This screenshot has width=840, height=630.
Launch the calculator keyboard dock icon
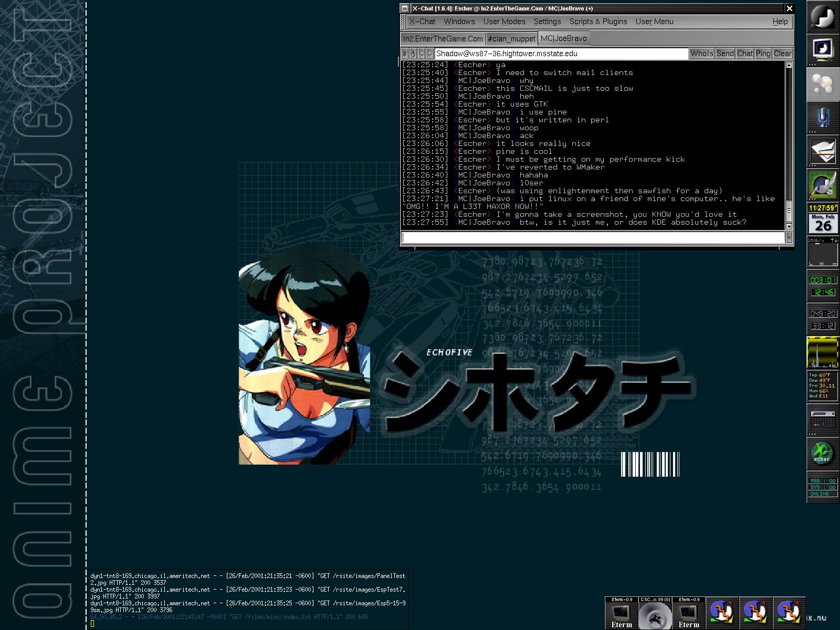(823, 420)
